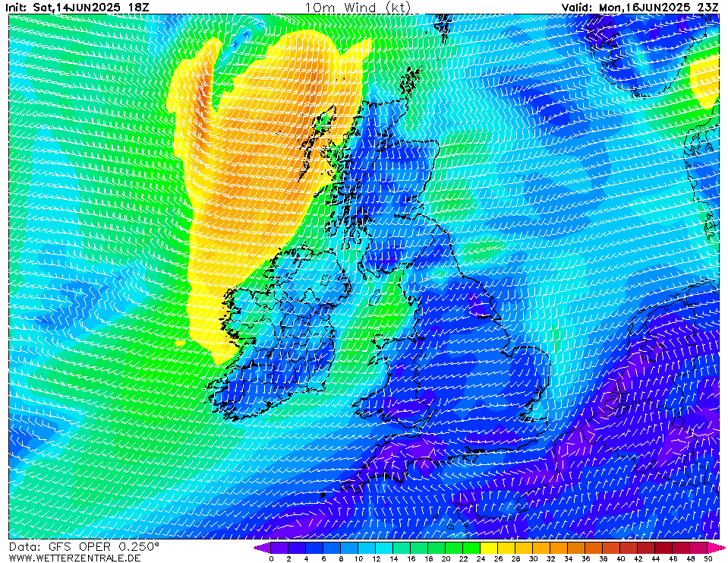This screenshot has width=728, height=563.
Task: Click the legend value '10'
Action: (x=358, y=558)
